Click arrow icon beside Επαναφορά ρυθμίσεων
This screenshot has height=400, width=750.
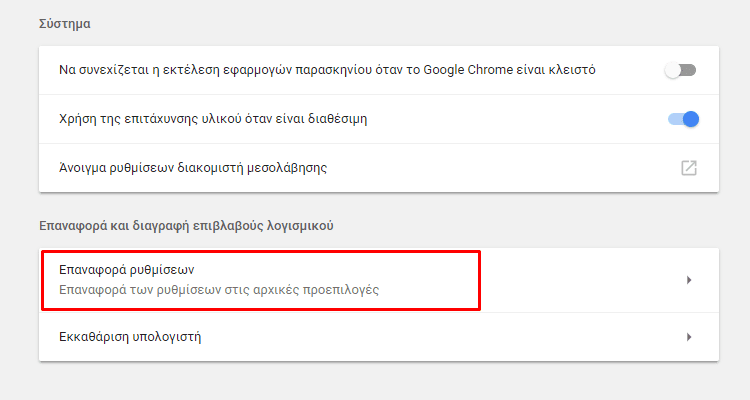(689, 280)
